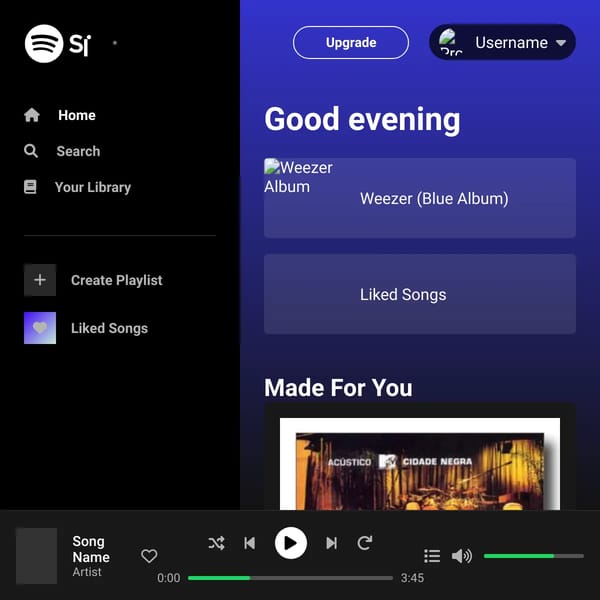
Task: Mute using the speaker volume icon
Action: click(462, 556)
